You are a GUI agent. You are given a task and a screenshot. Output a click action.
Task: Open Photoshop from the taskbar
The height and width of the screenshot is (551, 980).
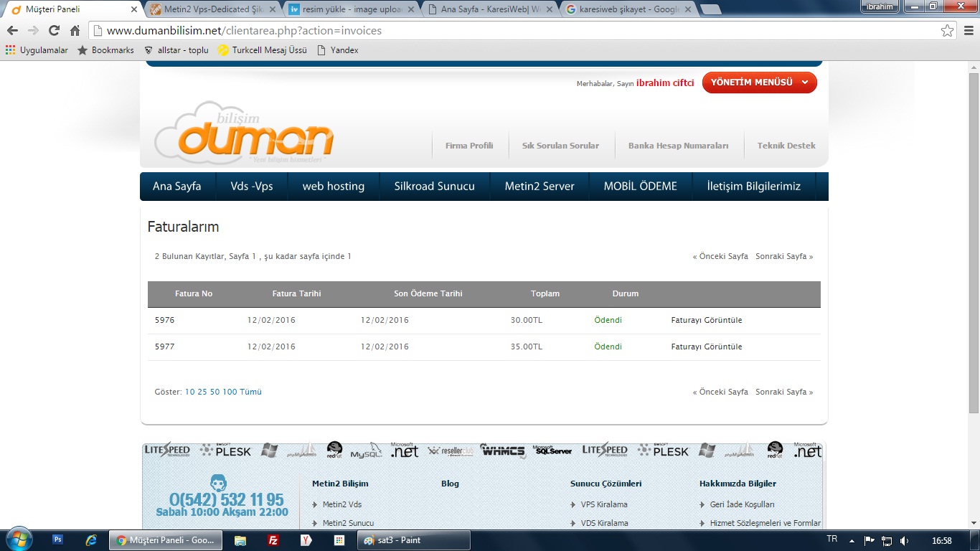[x=58, y=540]
